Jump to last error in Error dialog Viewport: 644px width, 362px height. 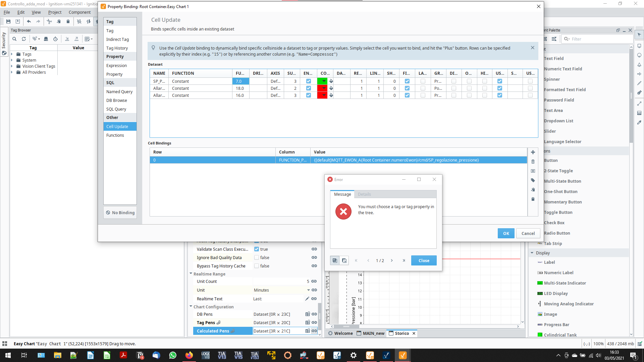click(x=404, y=260)
